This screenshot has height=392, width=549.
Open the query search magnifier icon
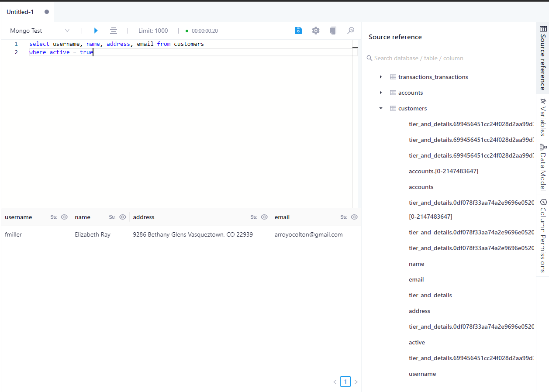tap(351, 31)
